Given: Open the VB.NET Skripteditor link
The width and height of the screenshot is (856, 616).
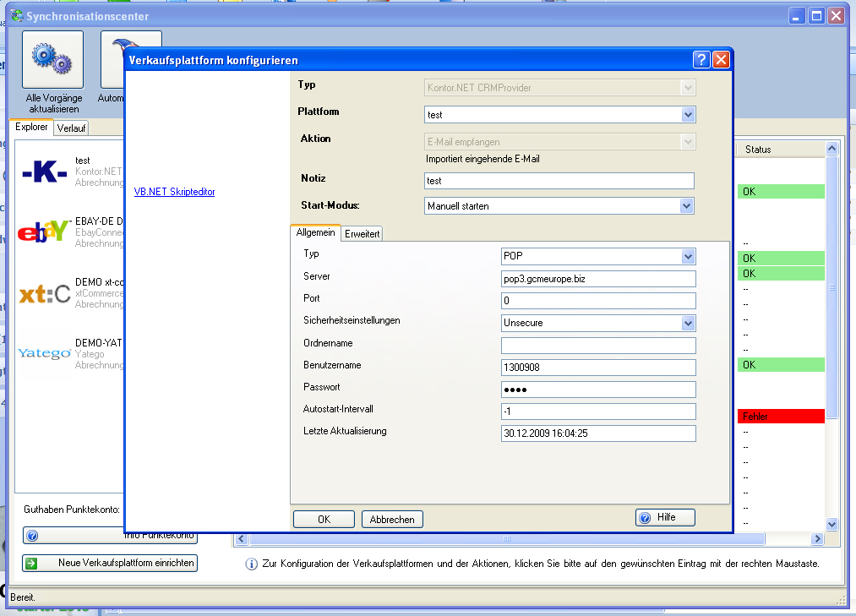Looking at the screenshot, I should pos(174,192).
